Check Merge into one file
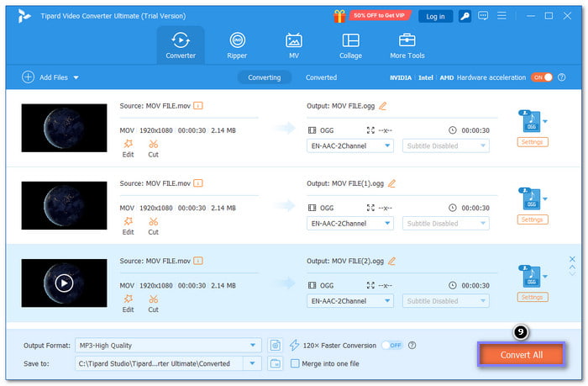The image size is (588, 386). point(295,363)
